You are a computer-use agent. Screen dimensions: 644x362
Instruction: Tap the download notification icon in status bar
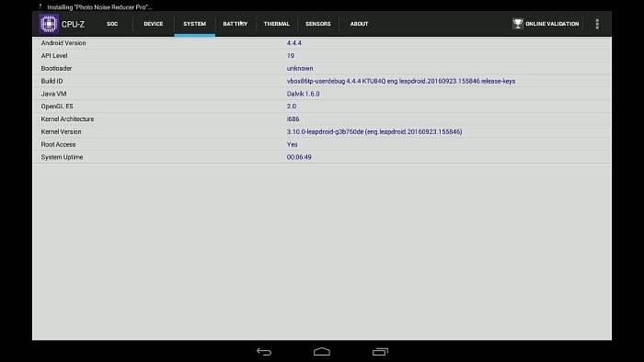pos(40,6)
